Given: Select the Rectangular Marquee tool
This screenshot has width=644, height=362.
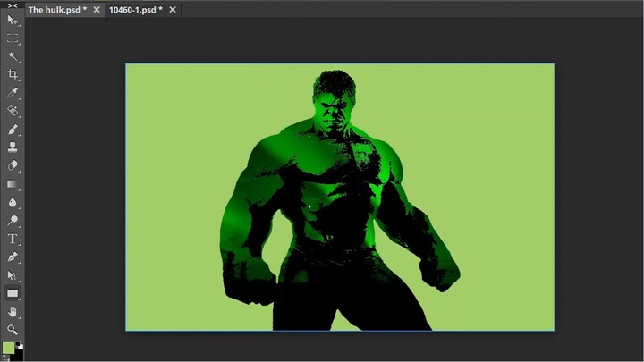Looking at the screenshot, I should 13,38.
